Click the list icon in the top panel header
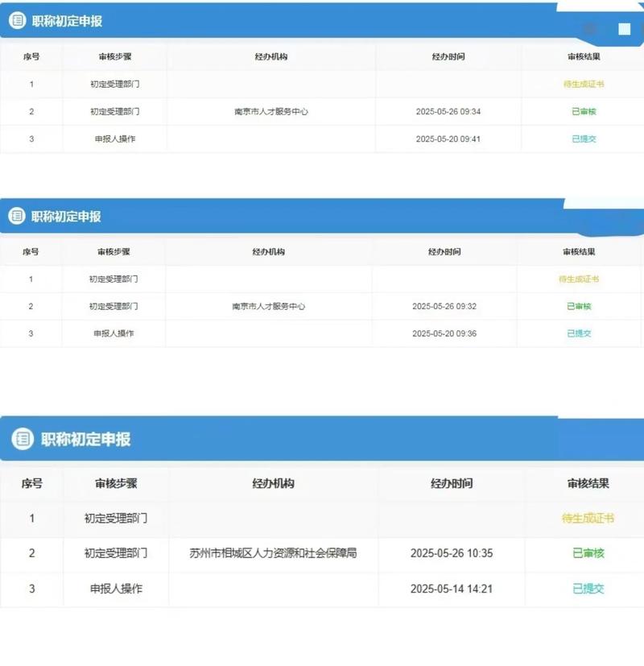 click(x=18, y=21)
